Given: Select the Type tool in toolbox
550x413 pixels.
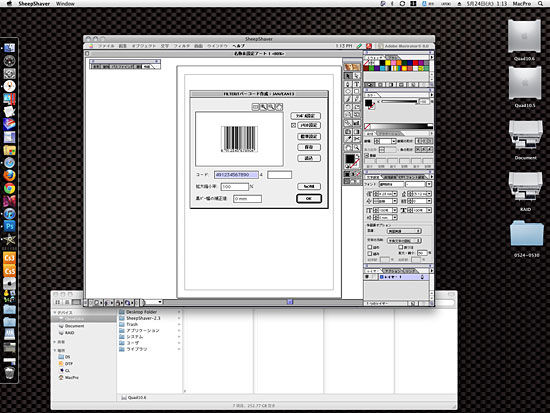Looking at the screenshot, I should [356, 84].
